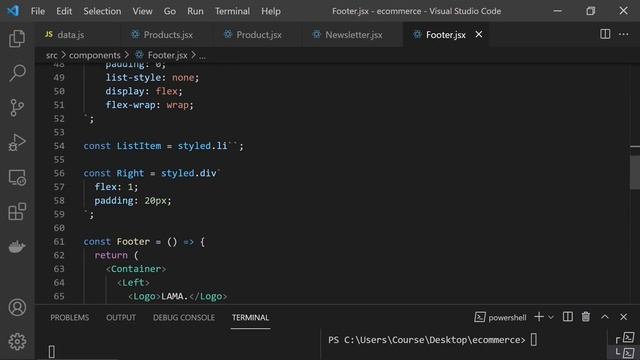Select the first terminal in split list

(x=625, y=338)
